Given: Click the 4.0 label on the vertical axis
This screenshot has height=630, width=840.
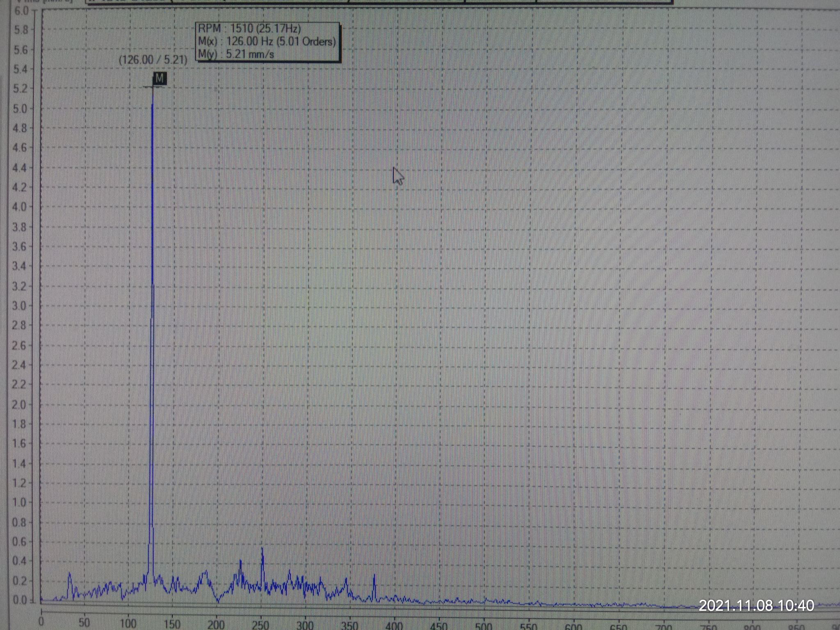Looking at the screenshot, I should pos(19,207).
